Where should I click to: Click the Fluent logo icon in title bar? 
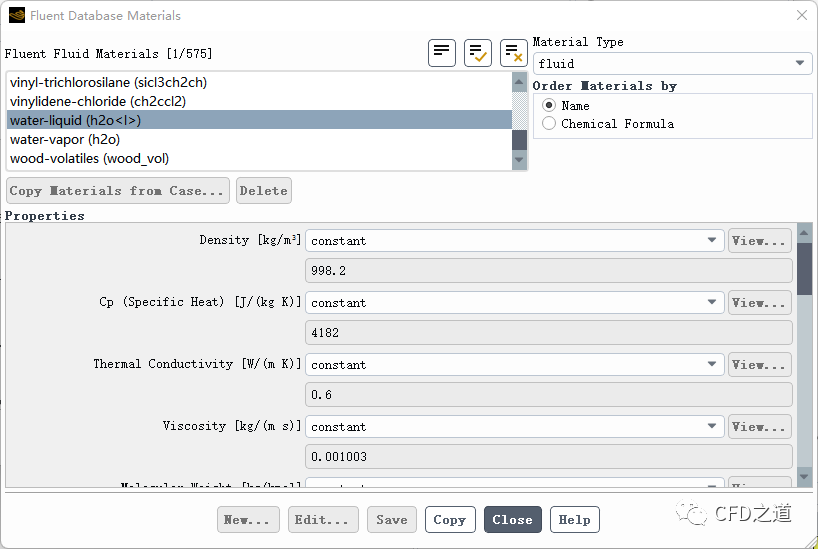[x=17, y=16]
